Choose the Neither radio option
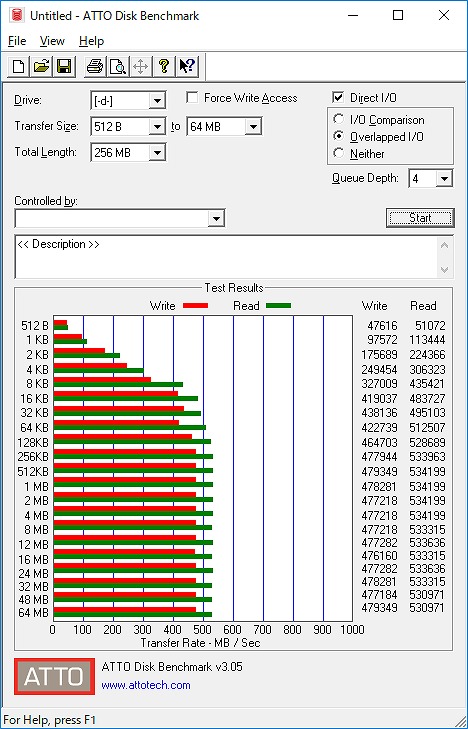468x729 pixels. [x=338, y=152]
